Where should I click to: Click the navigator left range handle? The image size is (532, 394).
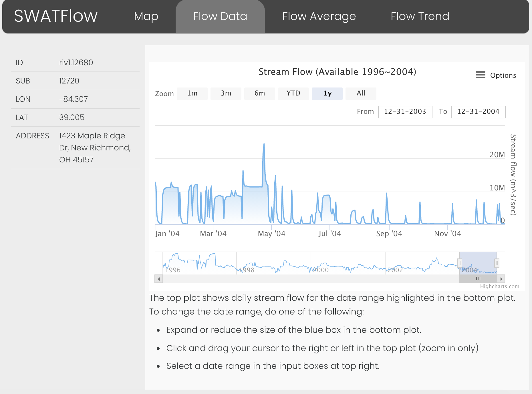460,263
